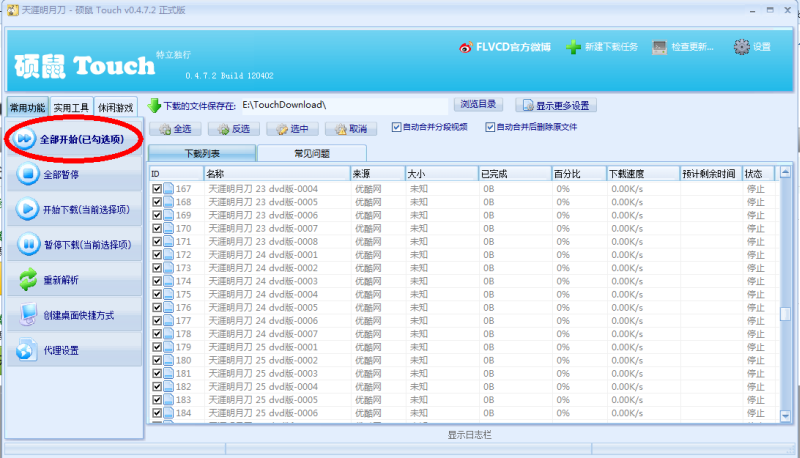
Task: Click ID cell 171
Action: click(184, 242)
